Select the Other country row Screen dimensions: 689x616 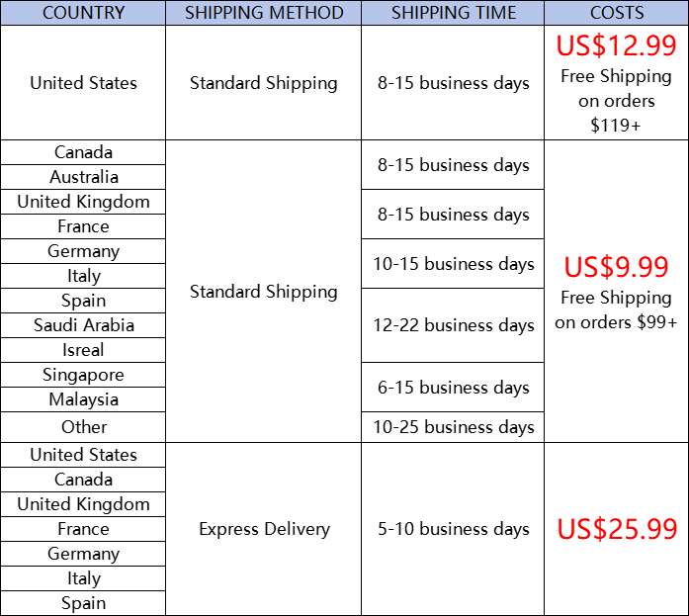[83, 427]
